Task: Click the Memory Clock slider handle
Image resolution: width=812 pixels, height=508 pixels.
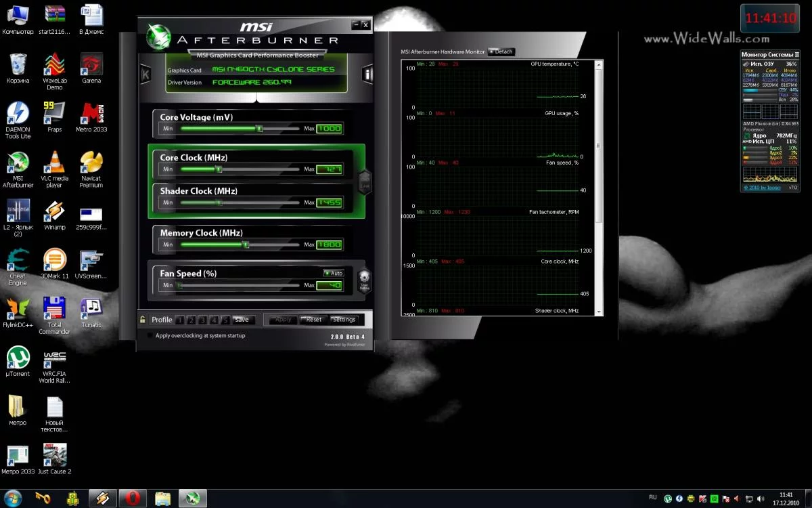Action: click(246, 245)
